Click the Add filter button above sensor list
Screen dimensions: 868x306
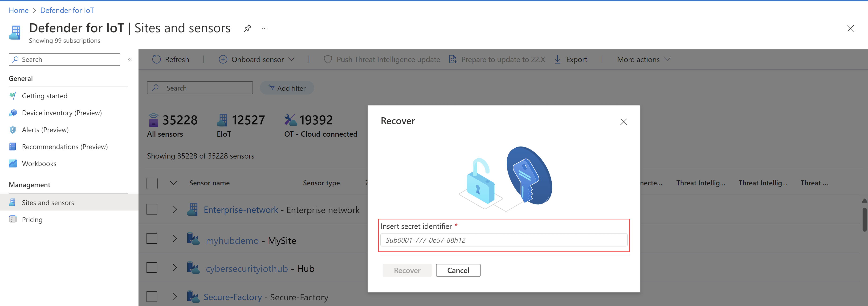(x=288, y=88)
